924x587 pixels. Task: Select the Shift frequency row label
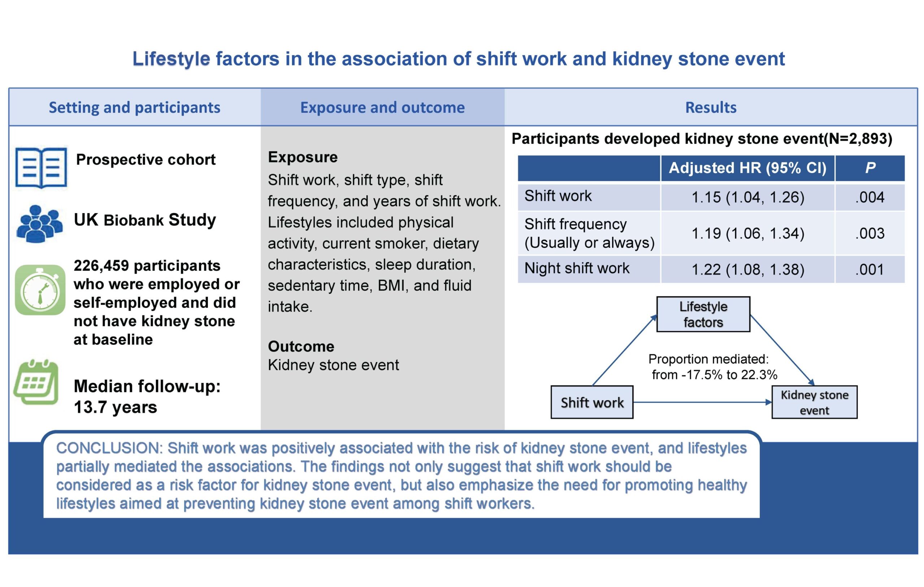(x=589, y=233)
